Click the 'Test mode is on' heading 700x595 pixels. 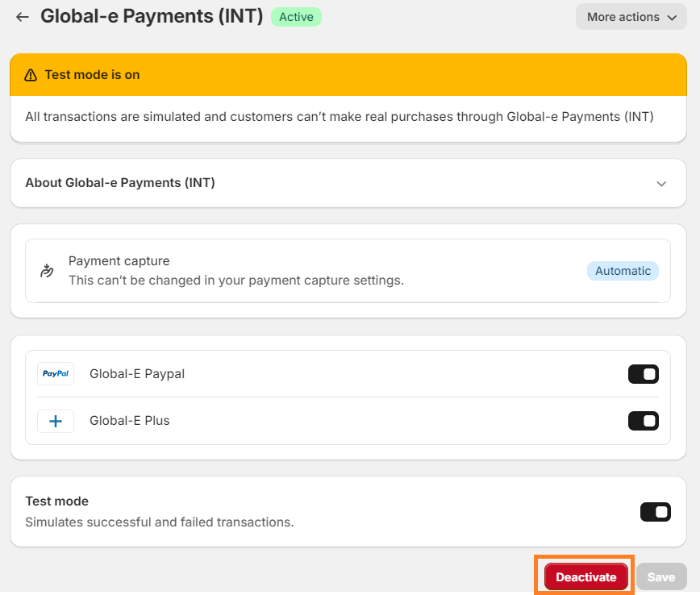(x=93, y=74)
